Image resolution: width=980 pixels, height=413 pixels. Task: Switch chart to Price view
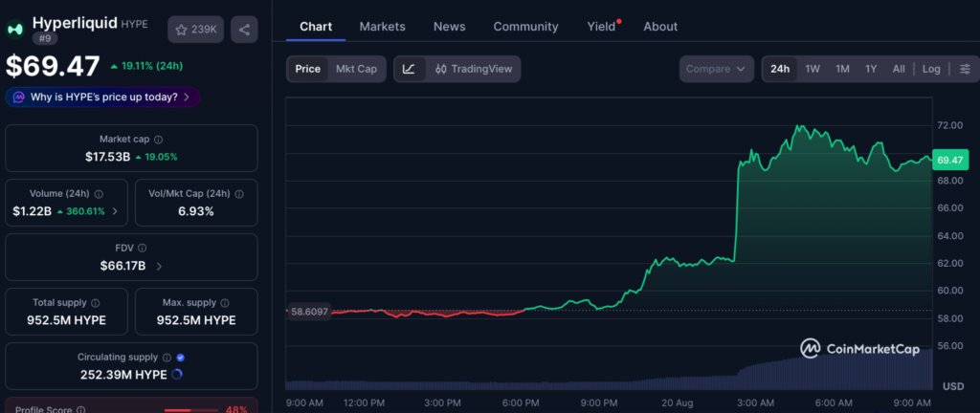(307, 69)
